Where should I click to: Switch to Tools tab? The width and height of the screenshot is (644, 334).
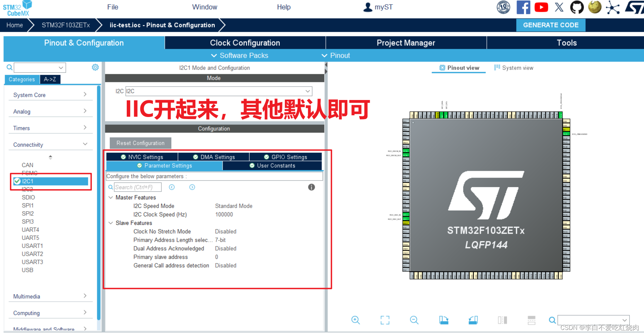pos(565,43)
